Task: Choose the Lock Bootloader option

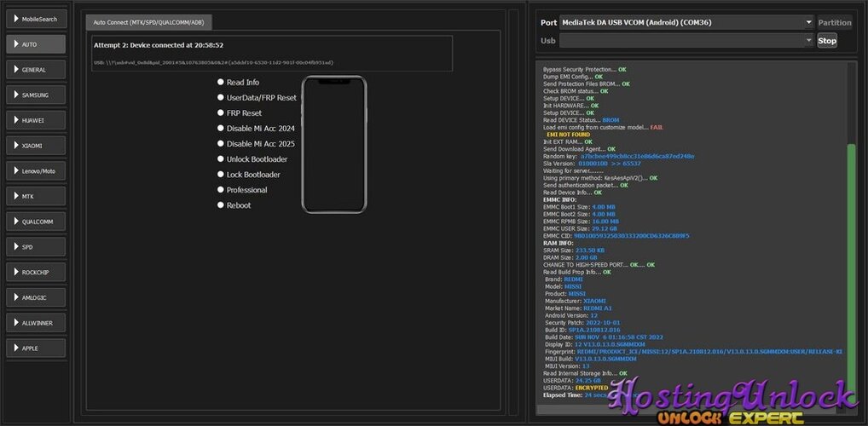Action: point(249,175)
